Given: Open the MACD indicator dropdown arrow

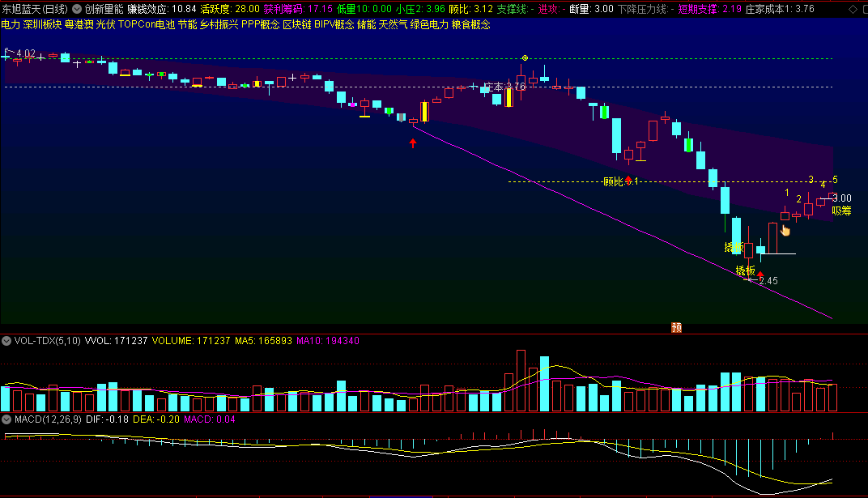Looking at the screenshot, I should click(6, 419).
